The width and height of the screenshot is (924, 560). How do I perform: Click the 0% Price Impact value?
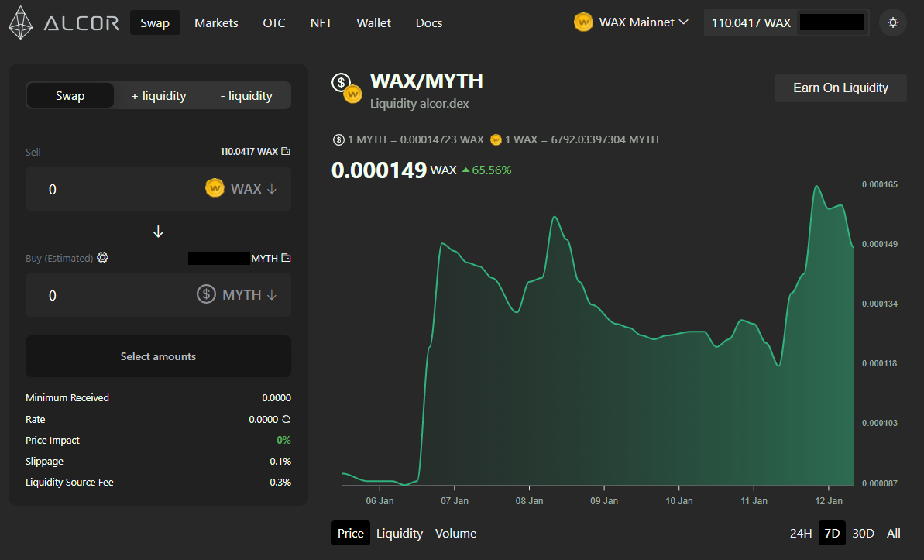click(x=284, y=440)
